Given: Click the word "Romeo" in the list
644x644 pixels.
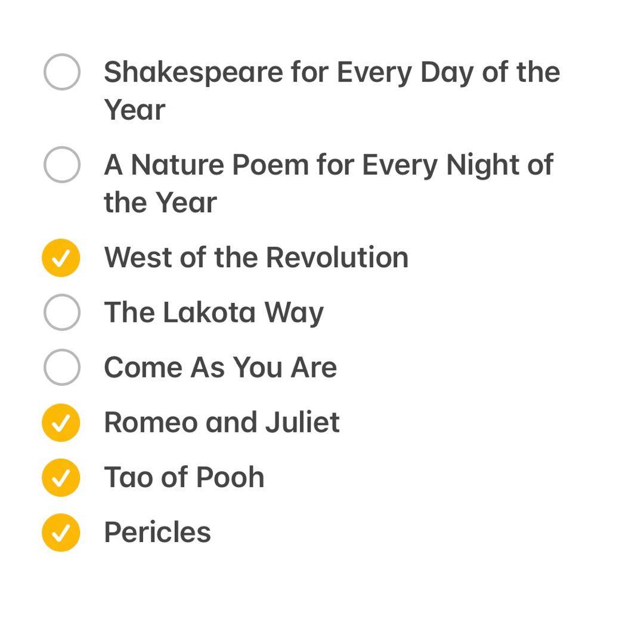Looking at the screenshot, I should pyautogui.click(x=150, y=422).
